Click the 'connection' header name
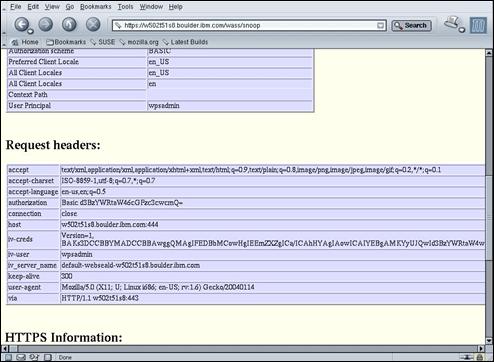The width and height of the screenshot is (494, 362). (25, 214)
